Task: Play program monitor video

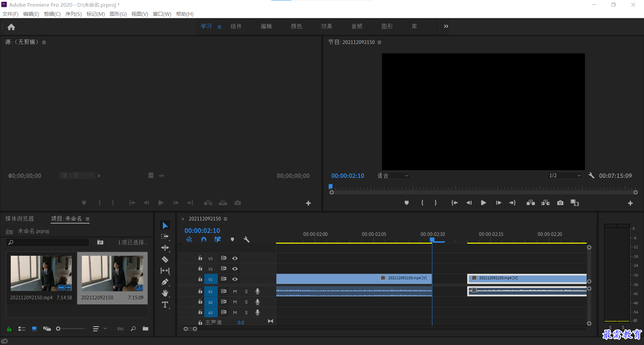Action: [x=483, y=203]
